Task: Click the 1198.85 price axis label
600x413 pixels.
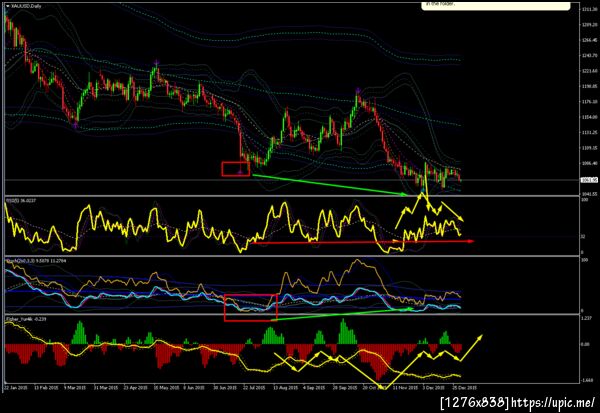Action: [x=590, y=86]
